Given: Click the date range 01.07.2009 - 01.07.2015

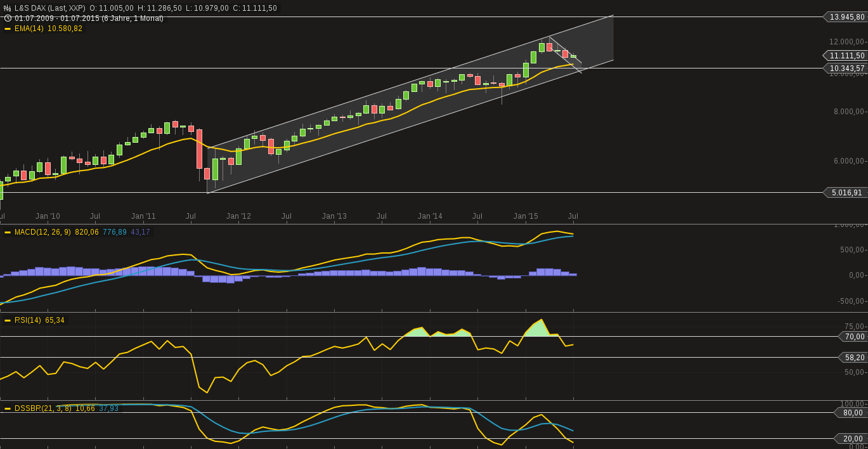Looking at the screenshot, I should click(58, 18).
